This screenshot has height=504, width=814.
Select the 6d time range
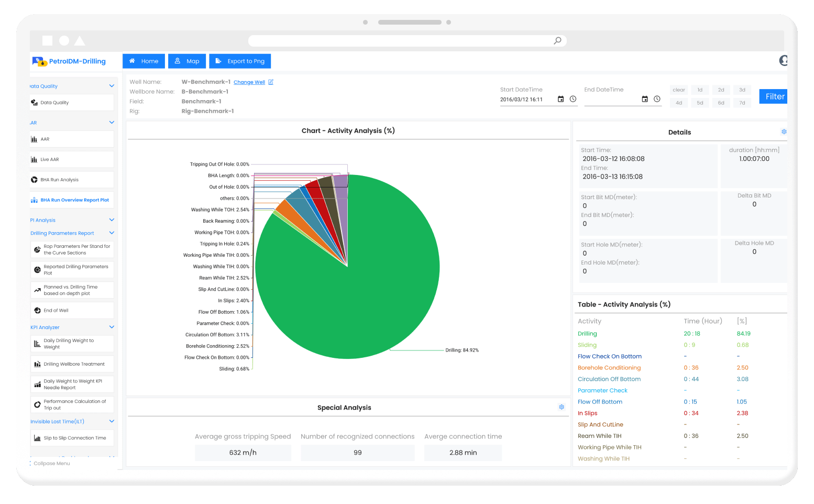(x=721, y=103)
